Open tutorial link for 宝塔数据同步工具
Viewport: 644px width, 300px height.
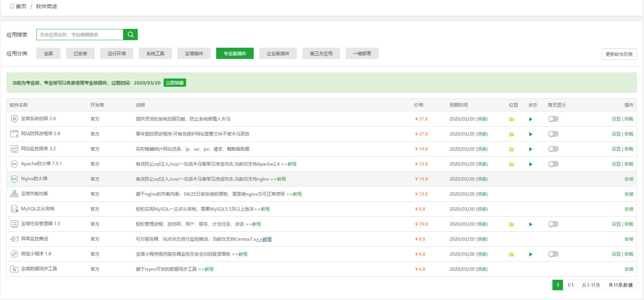(206, 269)
